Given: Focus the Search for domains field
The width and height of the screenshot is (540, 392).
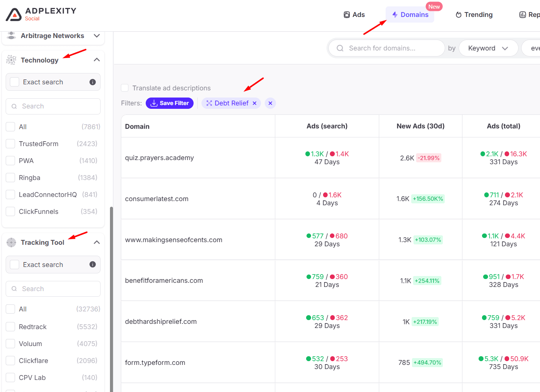Looking at the screenshot, I should [387, 48].
